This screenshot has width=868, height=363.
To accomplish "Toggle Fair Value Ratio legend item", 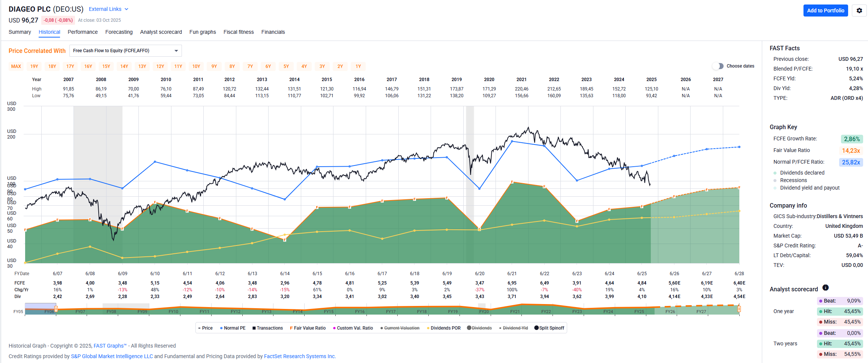I will [x=308, y=328].
